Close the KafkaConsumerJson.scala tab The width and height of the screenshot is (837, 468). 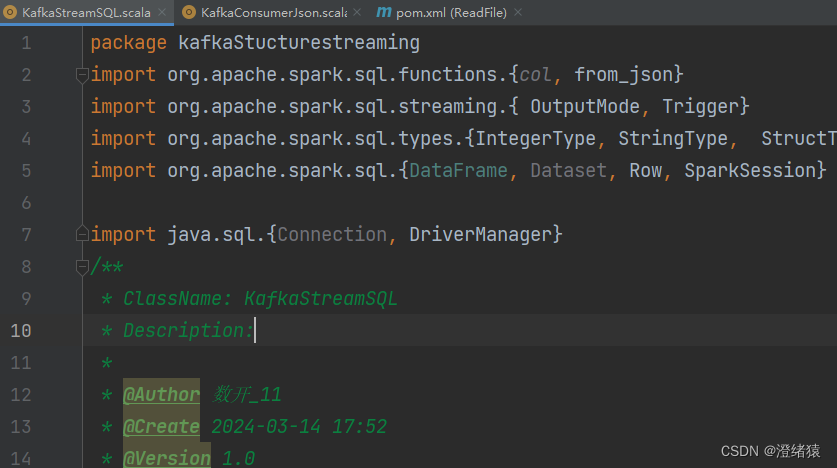[357, 12]
